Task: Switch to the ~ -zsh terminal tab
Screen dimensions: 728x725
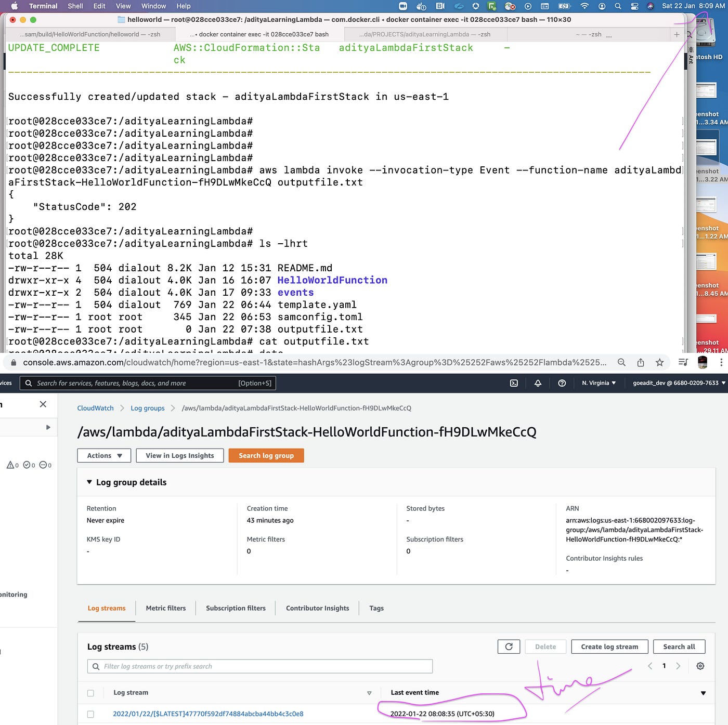Action: pyautogui.click(x=588, y=34)
